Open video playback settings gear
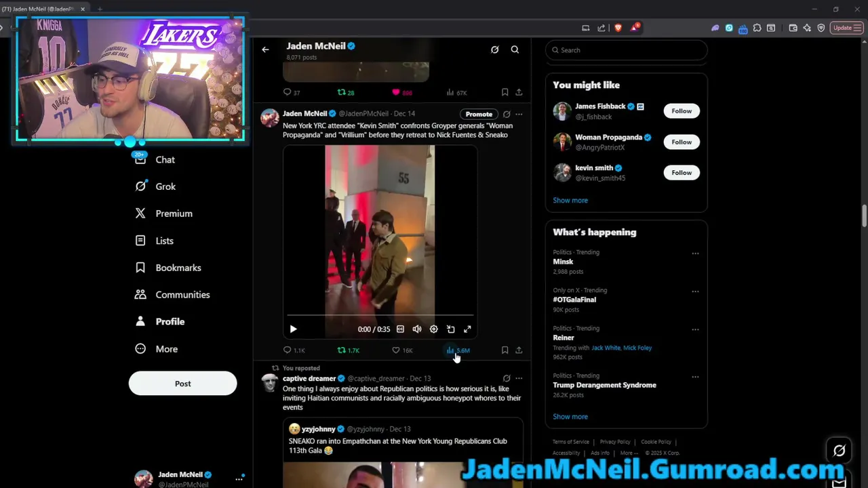Image resolution: width=868 pixels, height=488 pixels. click(x=434, y=329)
